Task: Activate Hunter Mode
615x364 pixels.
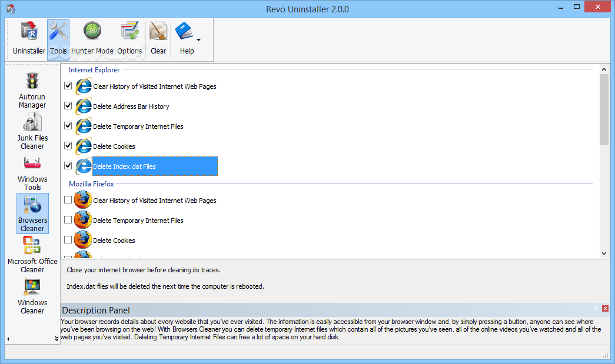Action: 92,39
